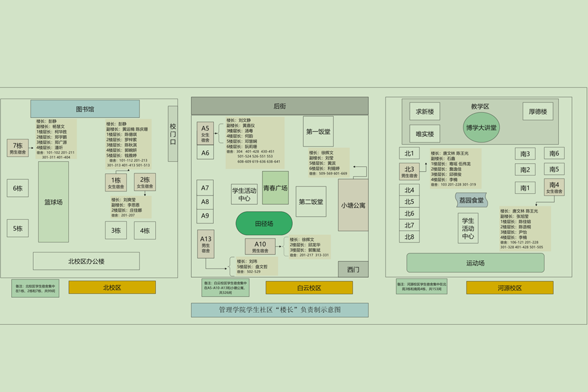Click the 图书馆 block in the north campus
This screenshot has height=392, width=588.
click(85, 109)
